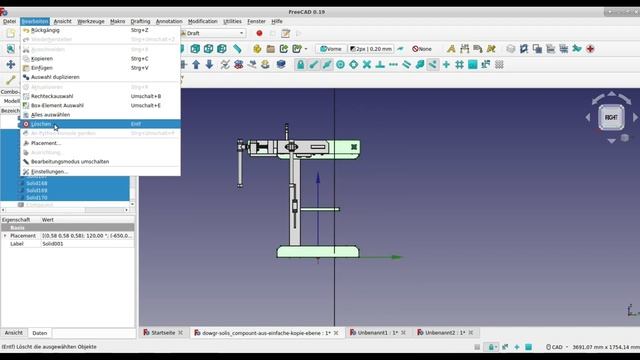Toggle the snap lock icon
The image size is (640, 360).
pyautogui.click(x=300, y=64)
